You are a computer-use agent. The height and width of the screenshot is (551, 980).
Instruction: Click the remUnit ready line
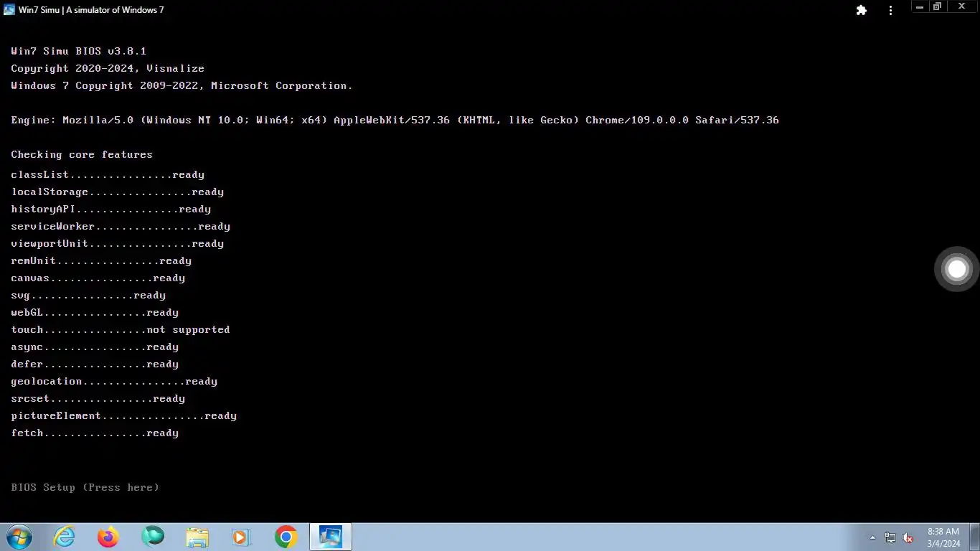pyautogui.click(x=101, y=260)
